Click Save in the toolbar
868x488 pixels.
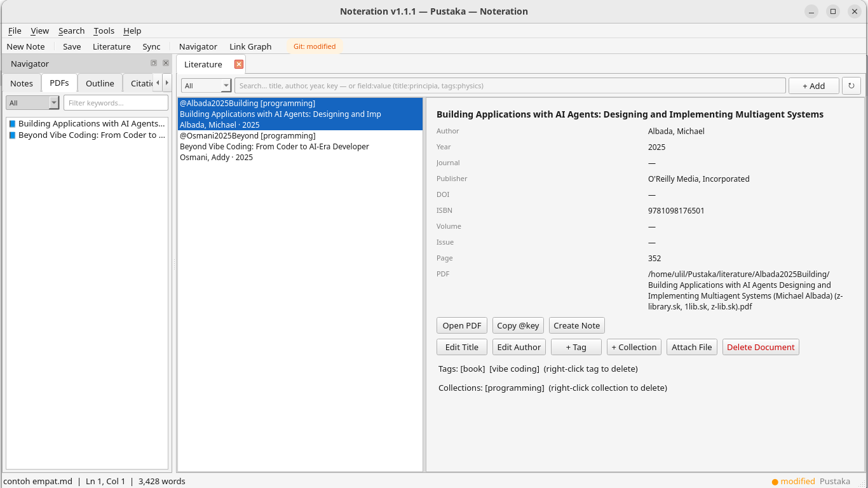point(72,46)
